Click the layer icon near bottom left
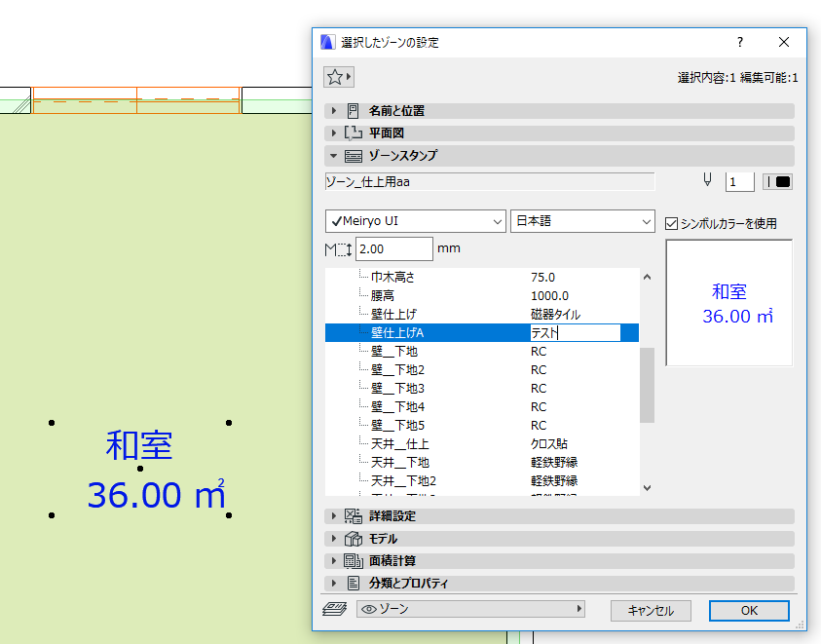Viewport: 821px width, 644px height. pyautogui.click(x=335, y=609)
